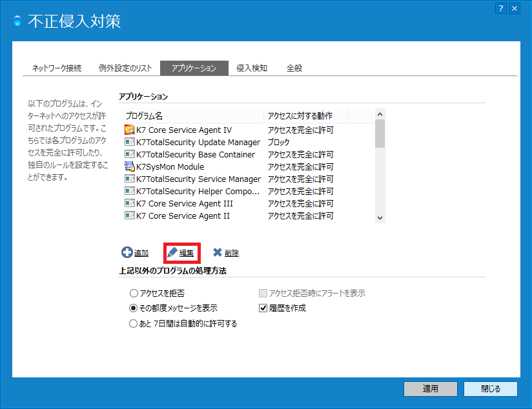Image resolution: width=532 pixels, height=409 pixels.
Task: Click the X 削除 icon
Action: (218, 252)
